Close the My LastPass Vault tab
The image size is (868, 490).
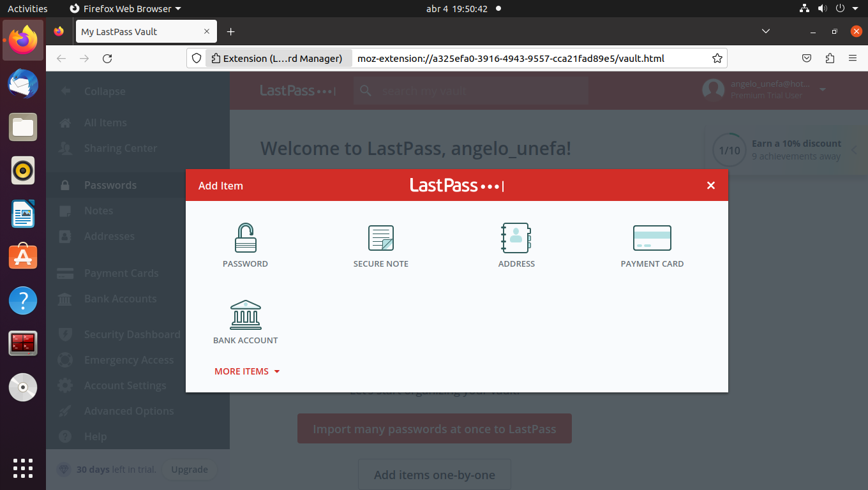point(207,31)
